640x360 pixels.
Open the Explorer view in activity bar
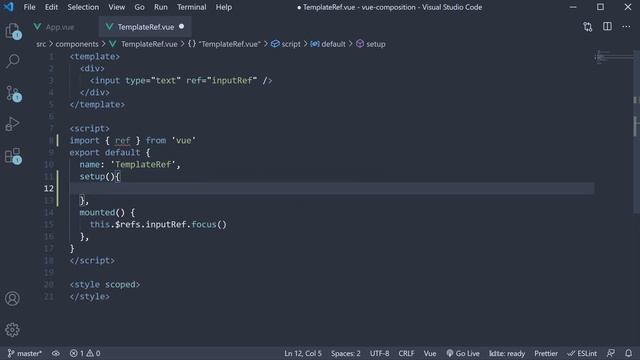pyautogui.click(x=13, y=31)
